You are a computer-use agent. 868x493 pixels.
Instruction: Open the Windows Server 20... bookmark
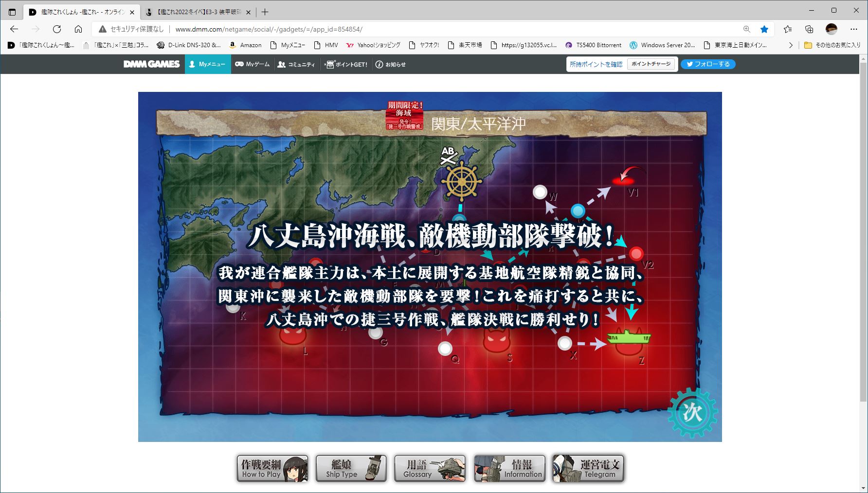click(x=662, y=45)
